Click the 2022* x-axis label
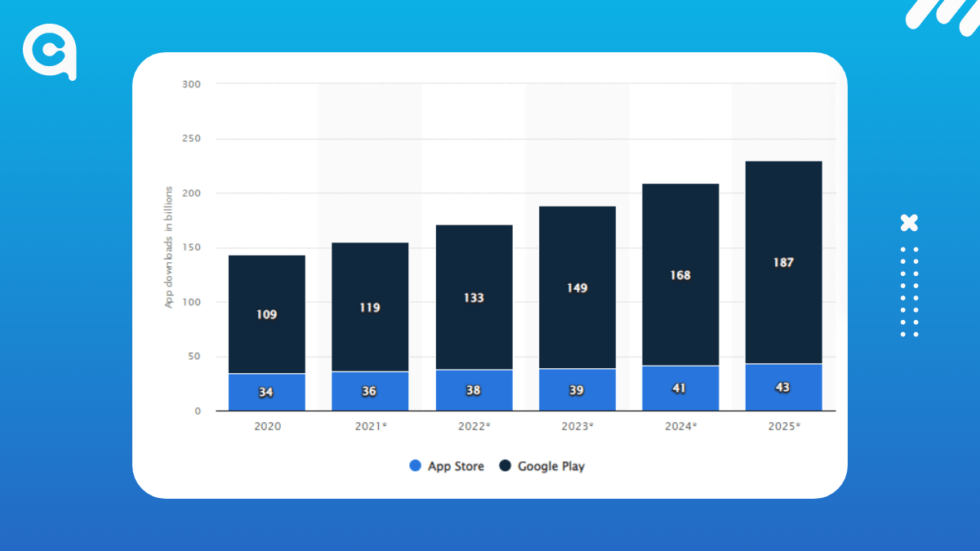This screenshot has width=980, height=551. [x=475, y=426]
